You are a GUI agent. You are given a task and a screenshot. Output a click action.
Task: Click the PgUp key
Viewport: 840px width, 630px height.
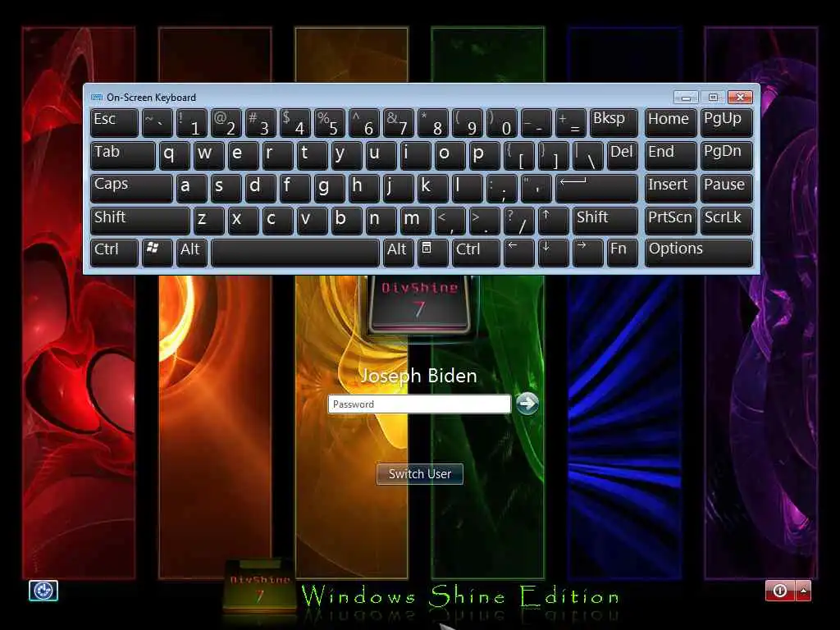coord(727,123)
